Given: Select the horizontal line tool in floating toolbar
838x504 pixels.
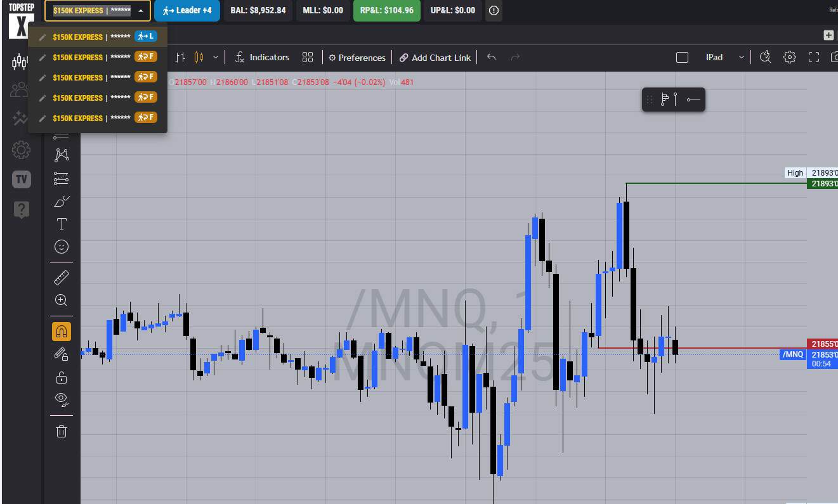Looking at the screenshot, I should [x=693, y=100].
